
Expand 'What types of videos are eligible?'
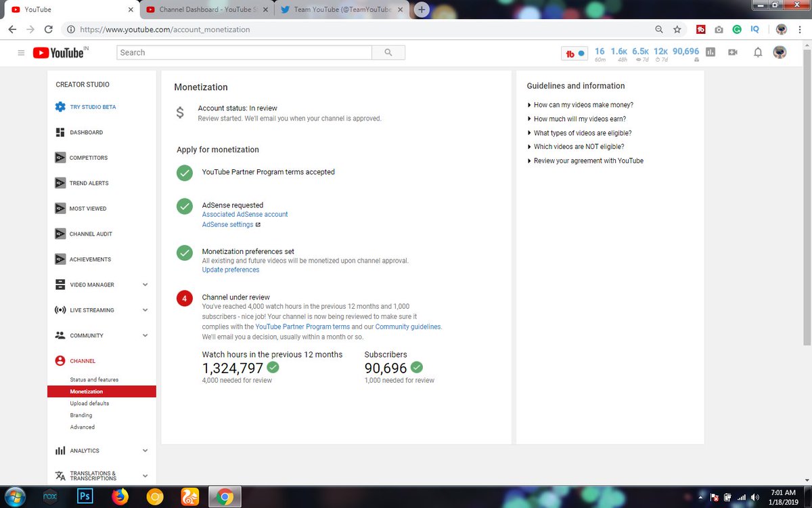point(583,133)
